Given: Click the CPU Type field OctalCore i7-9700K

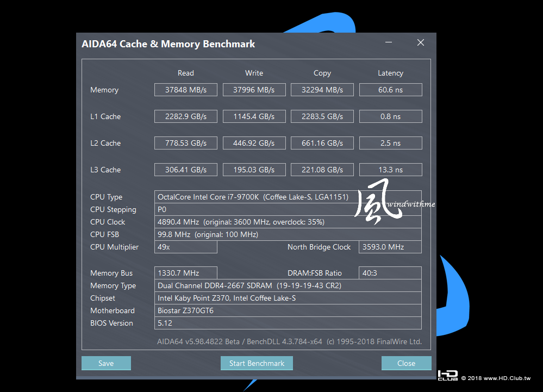Looking at the screenshot, I should 288,197.
